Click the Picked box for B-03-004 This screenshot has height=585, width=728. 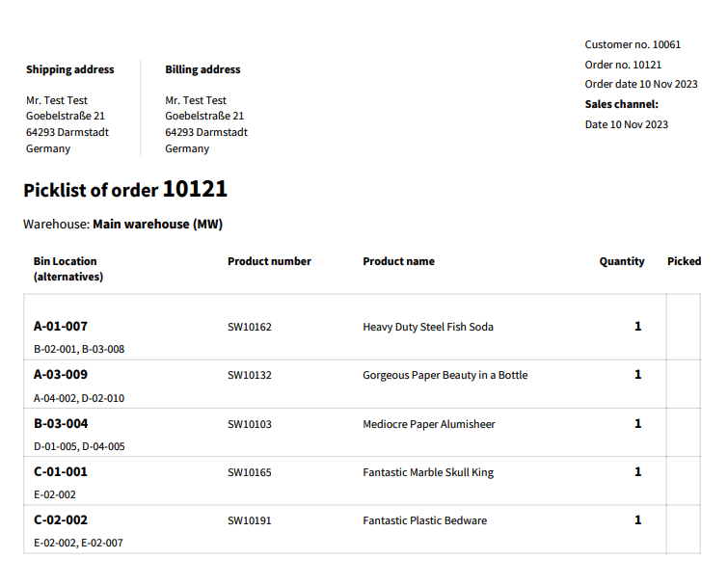point(684,433)
